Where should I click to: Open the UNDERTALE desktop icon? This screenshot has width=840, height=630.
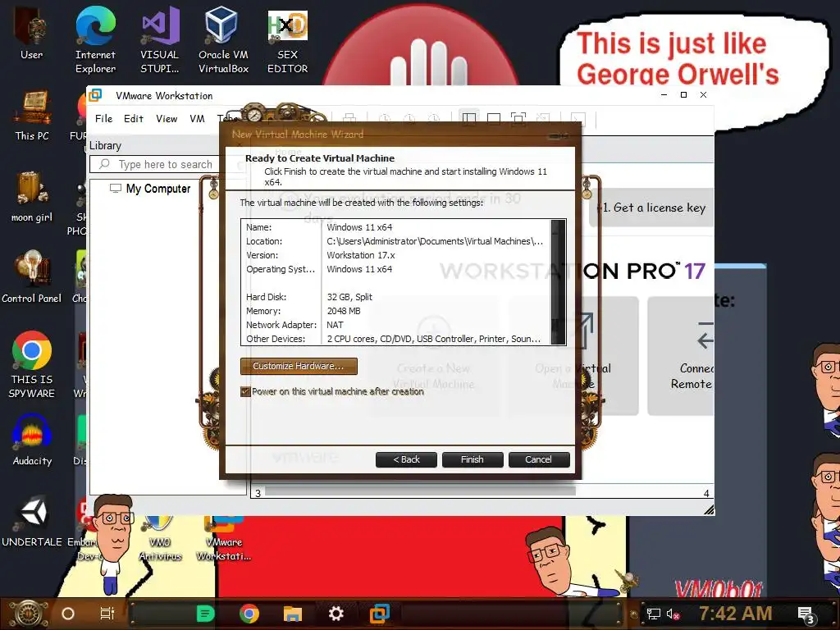click(32, 522)
